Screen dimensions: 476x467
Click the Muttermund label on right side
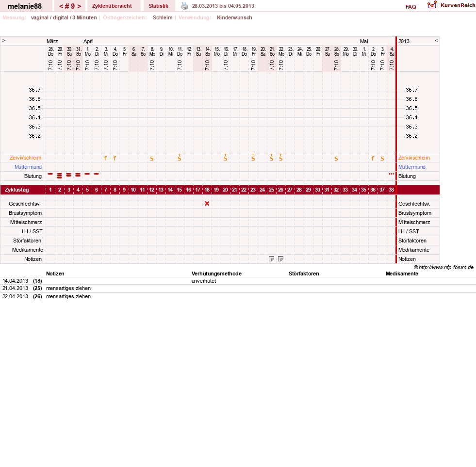pos(412,167)
